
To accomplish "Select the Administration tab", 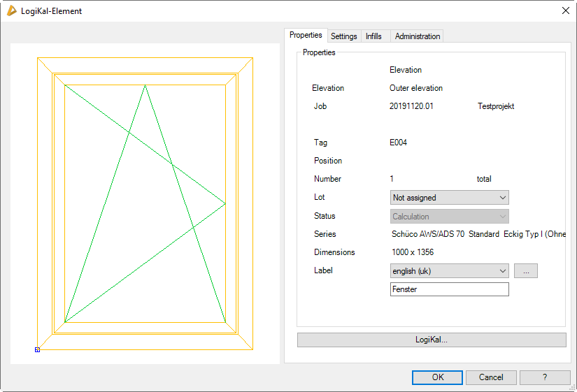I will [418, 36].
